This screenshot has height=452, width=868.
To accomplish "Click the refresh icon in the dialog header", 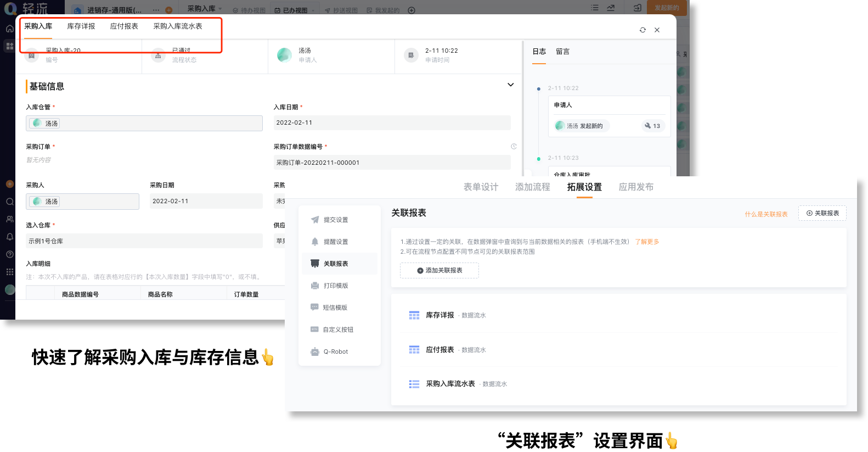I will coord(642,30).
